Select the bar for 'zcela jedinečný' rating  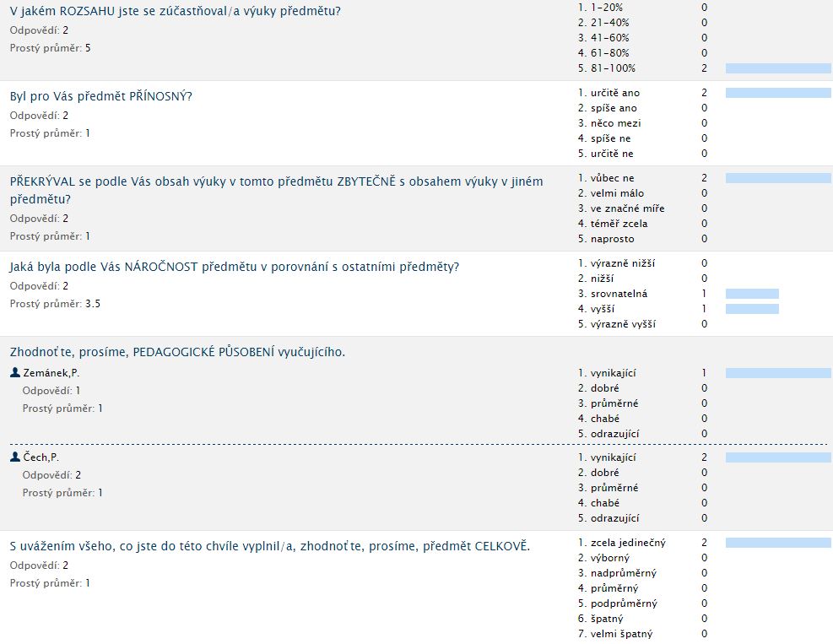pos(777,543)
